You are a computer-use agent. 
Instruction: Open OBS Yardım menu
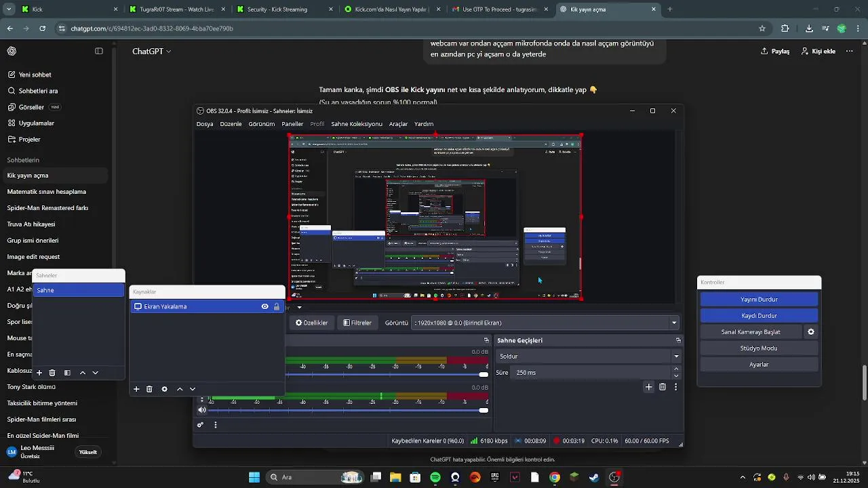(424, 124)
